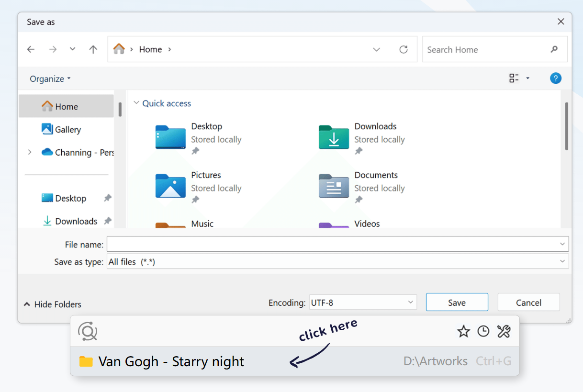This screenshot has height=392, width=583.
Task: Click the Listary search magnifier icon
Action: pos(88,331)
